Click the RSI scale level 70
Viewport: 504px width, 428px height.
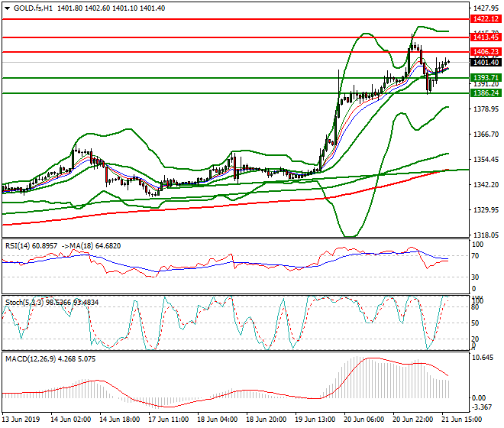coord(476,256)
